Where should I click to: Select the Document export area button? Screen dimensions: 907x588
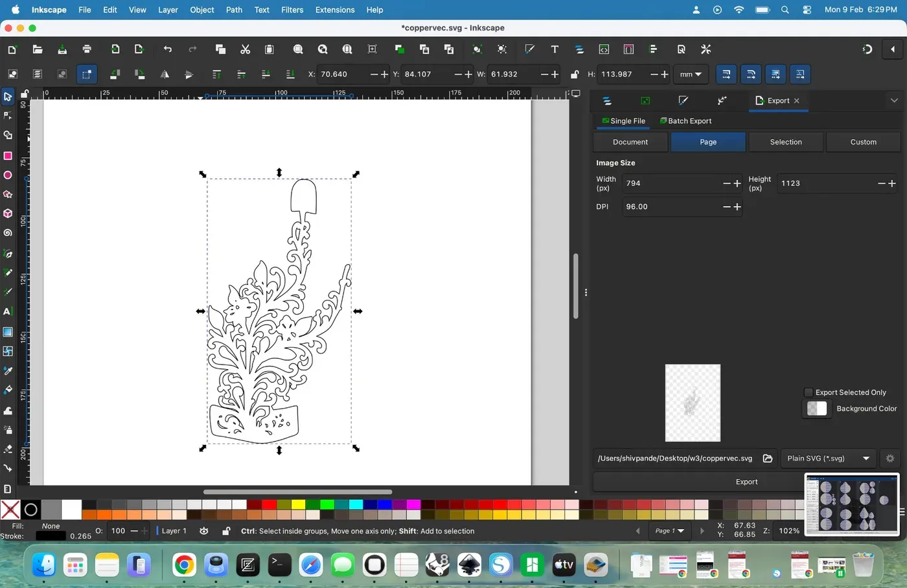tap(630, 142)
